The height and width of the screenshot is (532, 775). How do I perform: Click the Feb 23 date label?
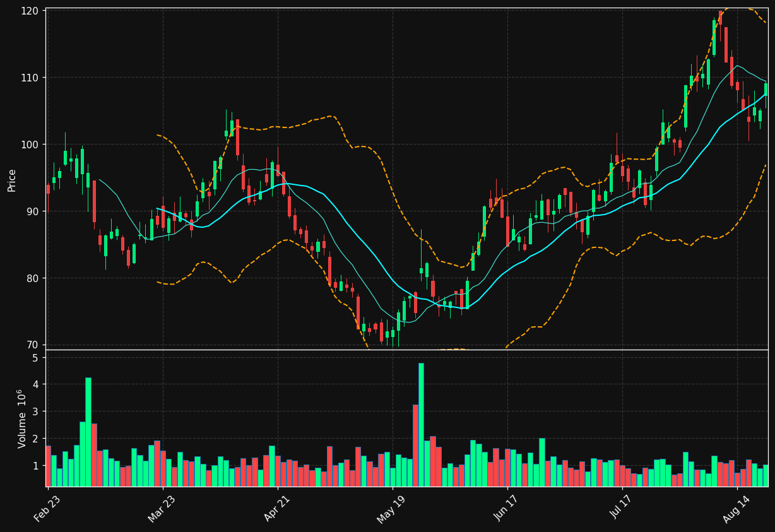click(x=48, y=508)
